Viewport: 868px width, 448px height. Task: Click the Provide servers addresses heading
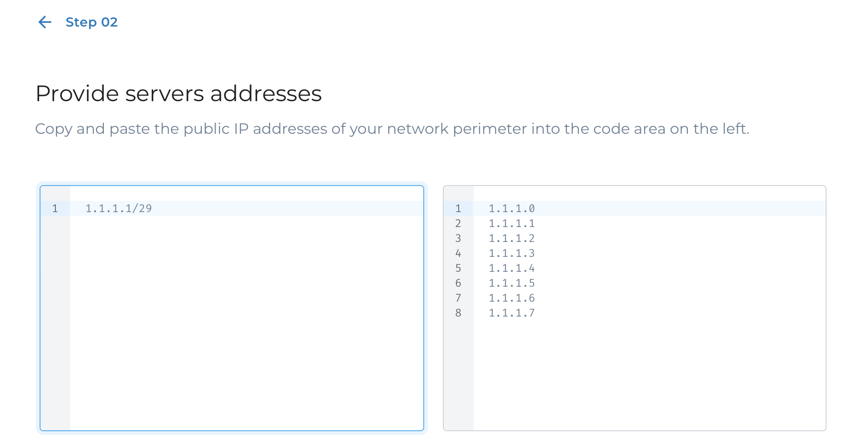pyautogui.click(x=178, y=93)
